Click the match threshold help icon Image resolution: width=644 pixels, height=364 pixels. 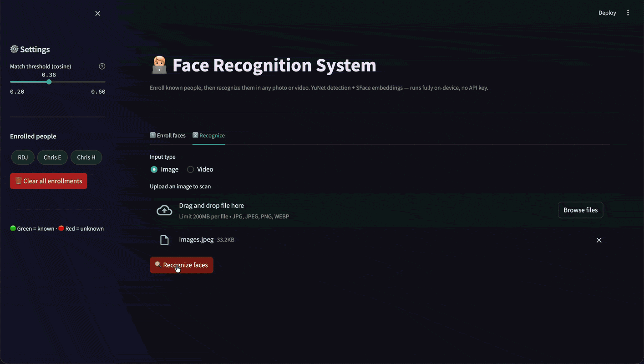(x=102, y=66)
